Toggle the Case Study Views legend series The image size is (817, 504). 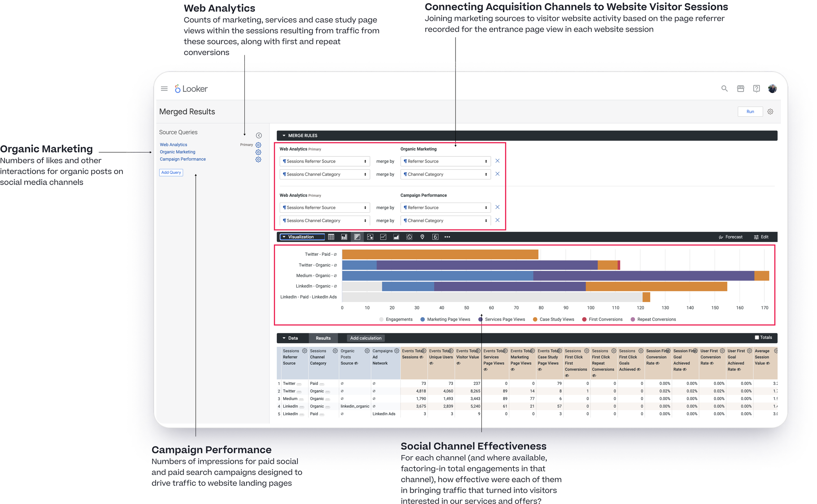[x=553, y=319]
